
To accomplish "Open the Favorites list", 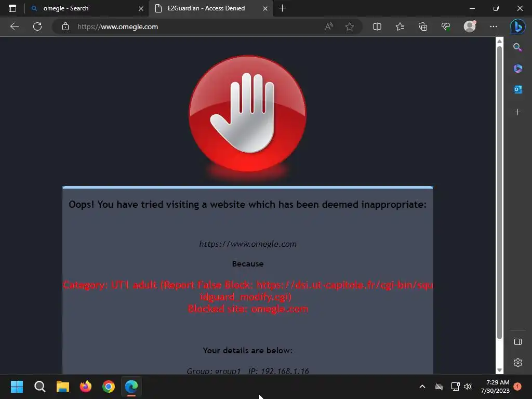I will point(400,26).
